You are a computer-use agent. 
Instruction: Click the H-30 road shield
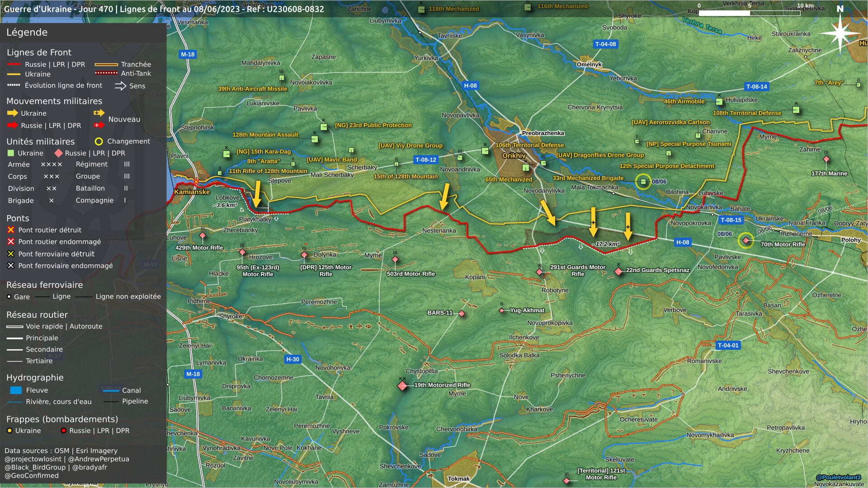click(292, 359)
